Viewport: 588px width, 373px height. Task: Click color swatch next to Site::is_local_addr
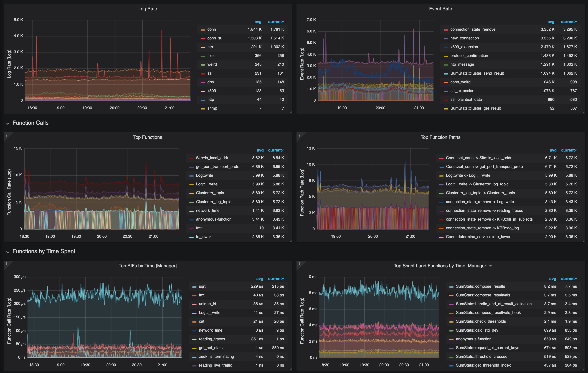191,158
